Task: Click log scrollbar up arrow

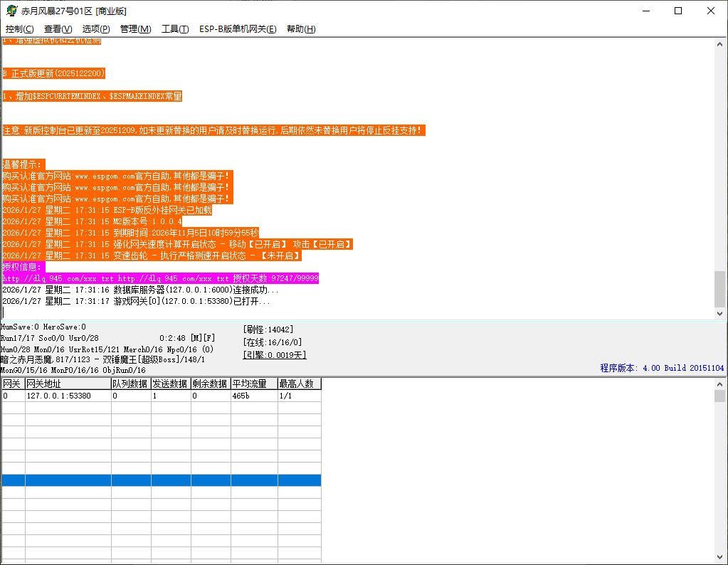Action: 720,42
